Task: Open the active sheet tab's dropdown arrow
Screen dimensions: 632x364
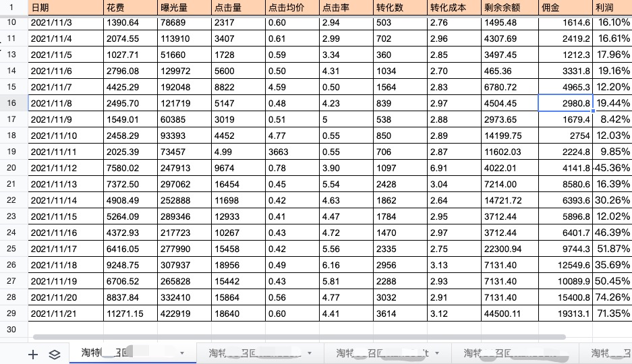Action: [x=182, y=353]
